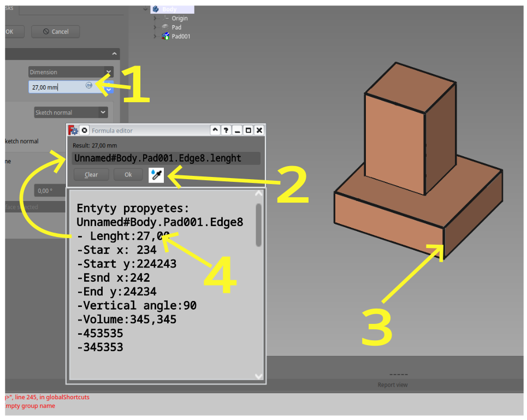527x420 pixels.
Task: Roll up Formula editor with the up-arrow button
Action: [x=215, y=130]
